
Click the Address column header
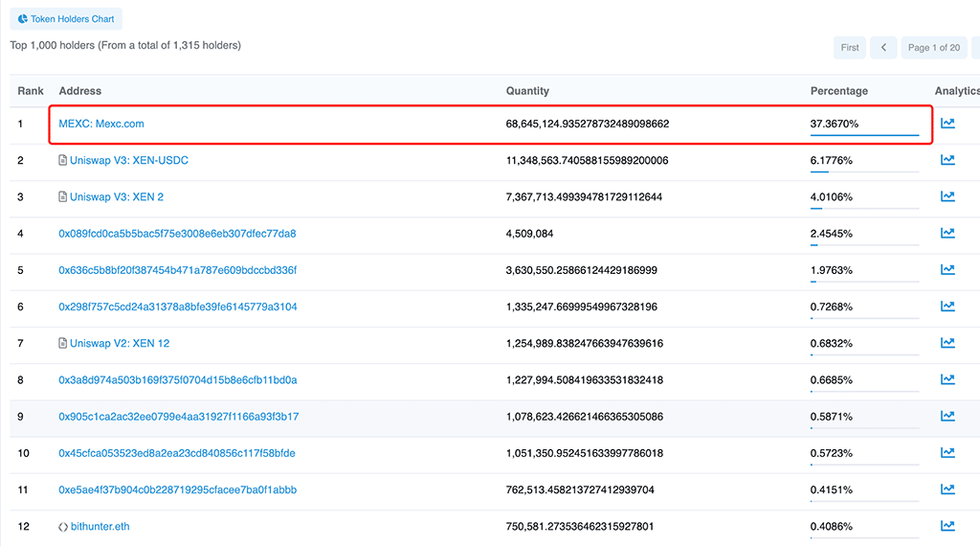coord(80,91)
